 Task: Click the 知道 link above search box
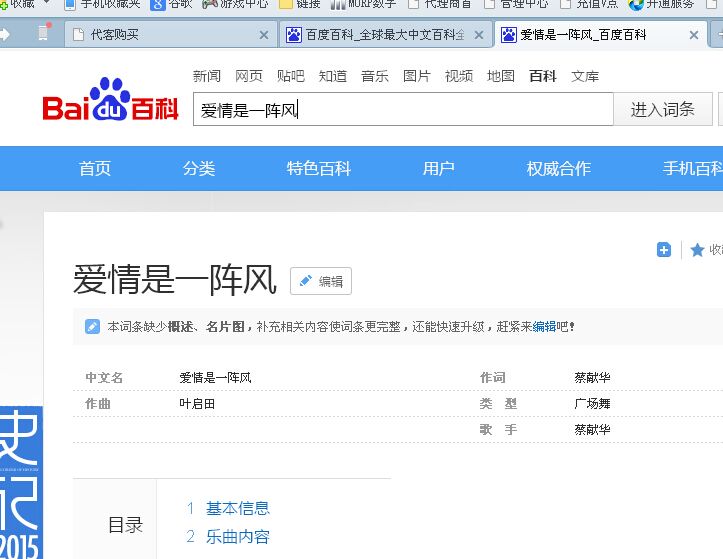point(333,76)
